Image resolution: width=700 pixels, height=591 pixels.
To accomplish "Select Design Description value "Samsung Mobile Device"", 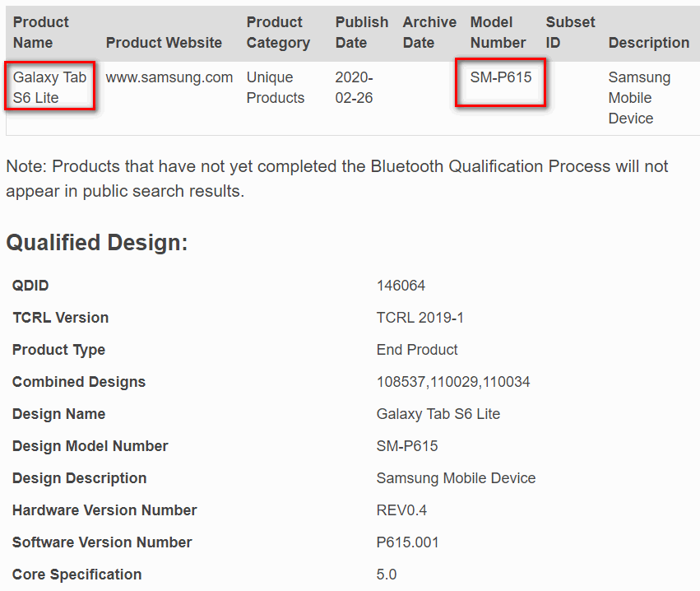I will [x=456, y=478].
